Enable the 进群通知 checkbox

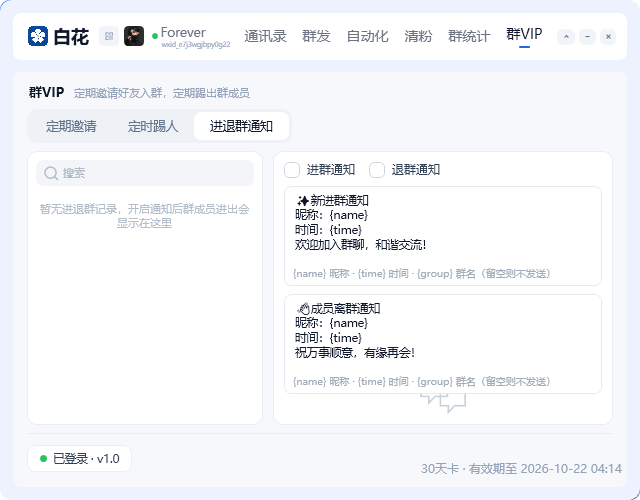click(x=292, y=170)
